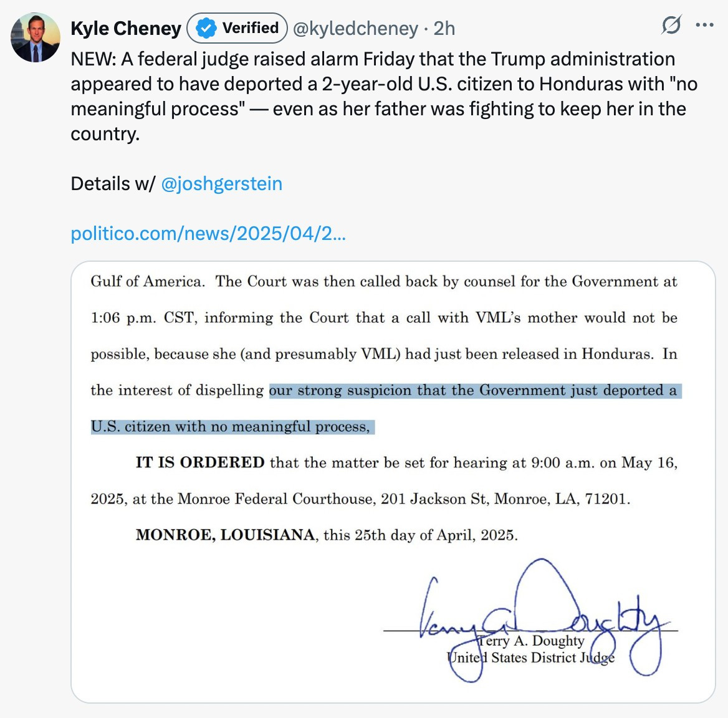Viewport: 728px width, 718px height.
Task: Click the 1:06 p.m. CST document line
Action: pyautogui.click(x=384, y=317)
